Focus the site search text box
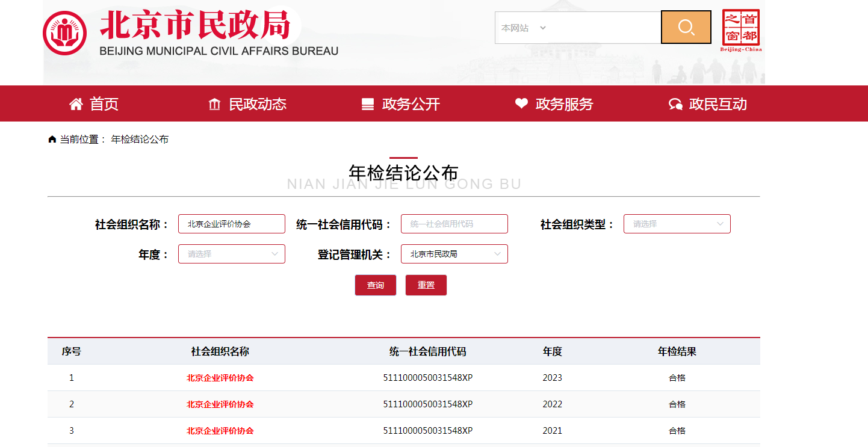This screenshot has width=868, height=447. click(x=605, y=28)
